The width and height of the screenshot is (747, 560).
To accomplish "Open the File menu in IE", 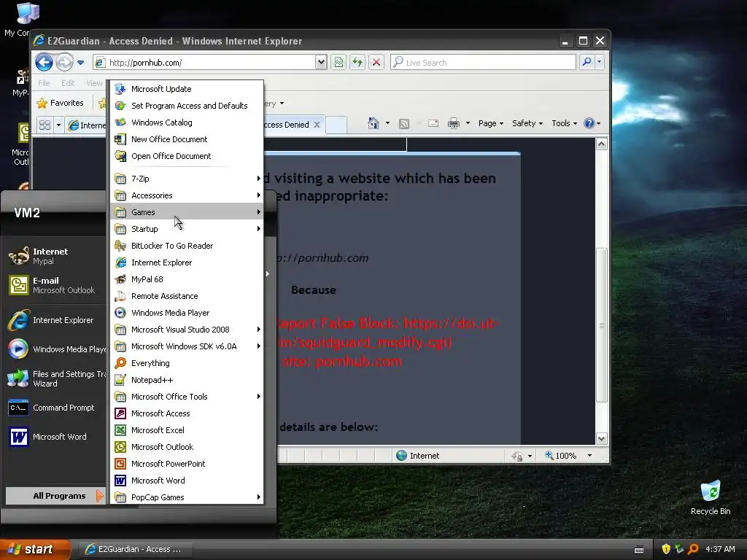I will [44, 83].
